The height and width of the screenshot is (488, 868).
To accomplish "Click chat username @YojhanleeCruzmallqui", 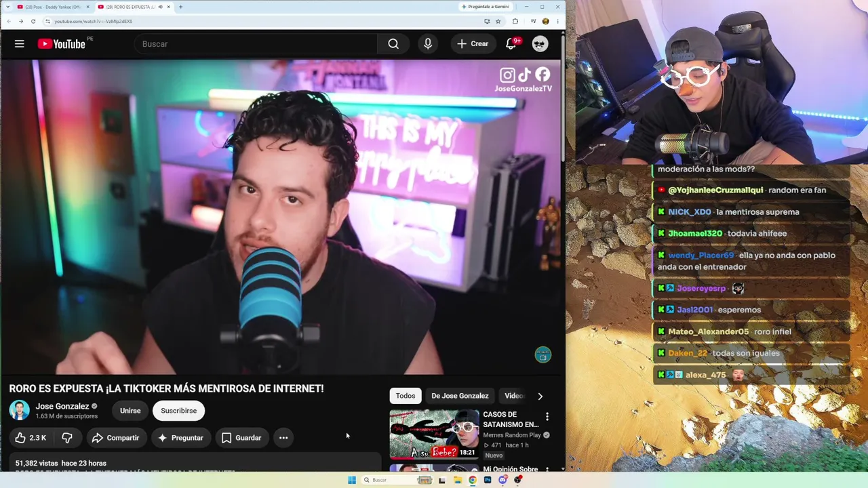I will coord(715,190).
